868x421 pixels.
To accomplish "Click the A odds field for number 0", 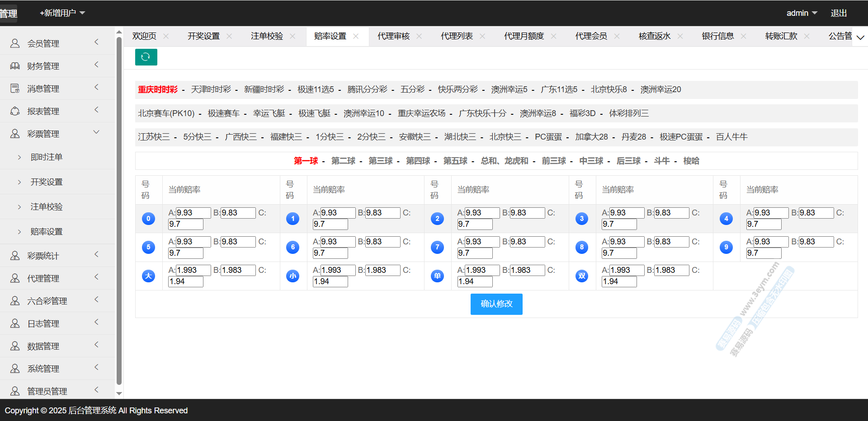I will [193, 213].
